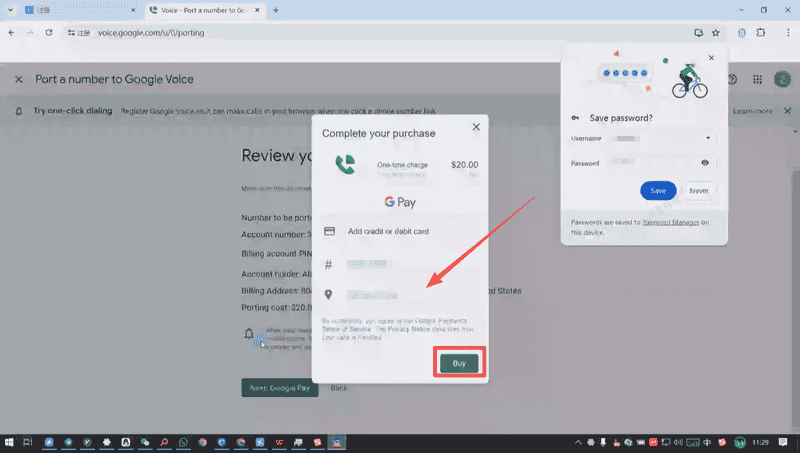Open the notification center icon
800x453 pixels.
tap(783, 442)
